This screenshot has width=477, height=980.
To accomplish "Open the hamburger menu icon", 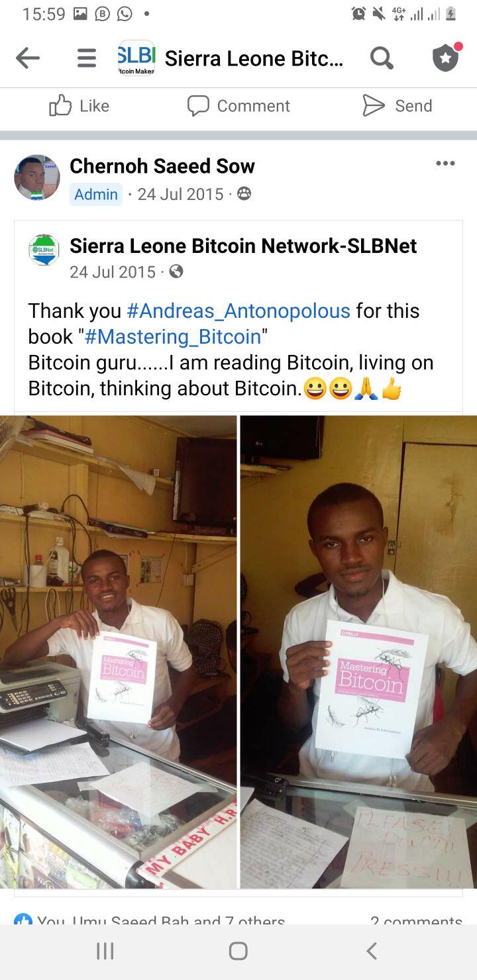I will coord(86,58).
